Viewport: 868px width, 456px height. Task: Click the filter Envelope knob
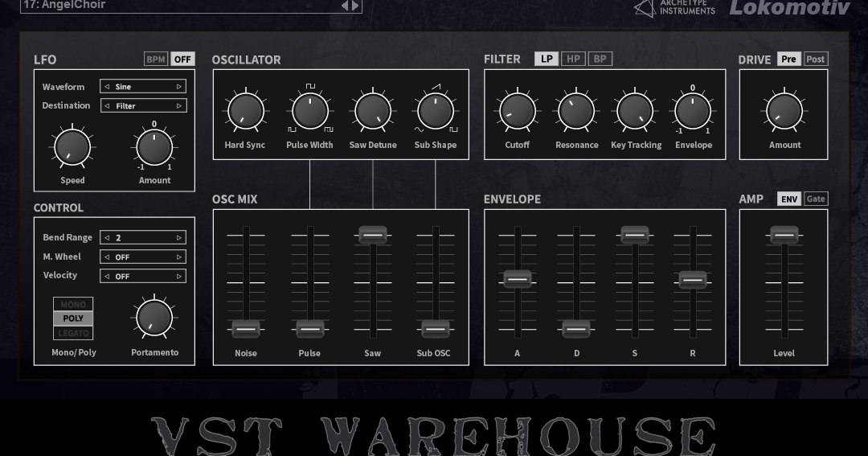pos(693,111)
